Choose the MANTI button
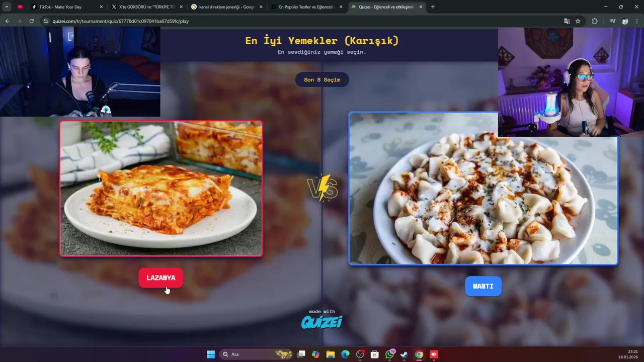644x362 pixels. [x=483, y=286]
